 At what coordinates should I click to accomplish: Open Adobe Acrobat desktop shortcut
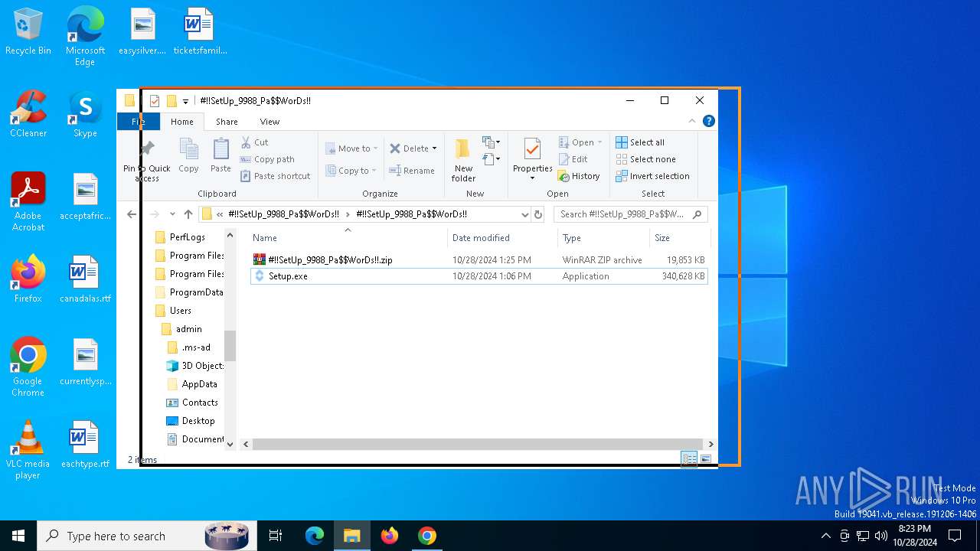[x=28, y=201]
